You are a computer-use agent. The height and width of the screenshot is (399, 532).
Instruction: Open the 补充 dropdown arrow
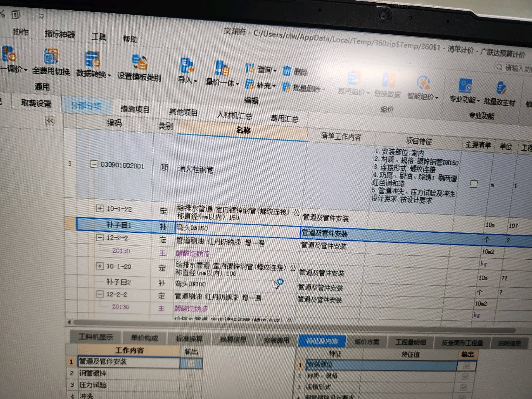click(274, 86)
